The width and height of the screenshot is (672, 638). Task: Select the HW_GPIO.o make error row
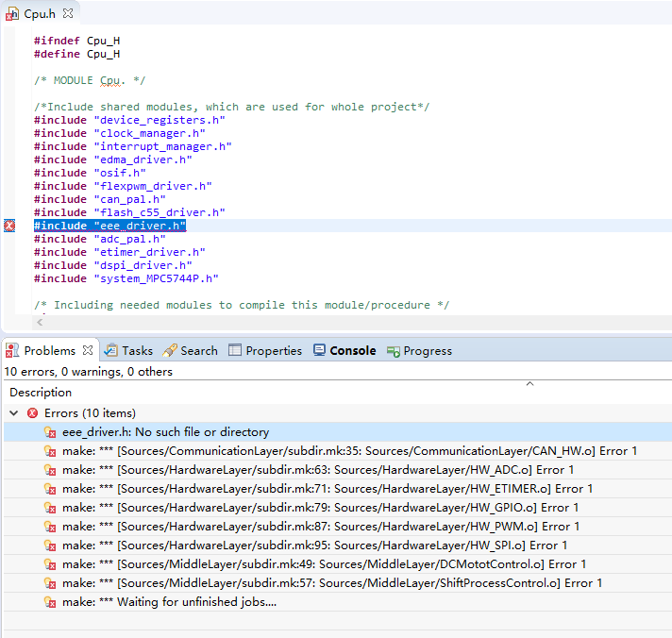[x=338, y=508]
